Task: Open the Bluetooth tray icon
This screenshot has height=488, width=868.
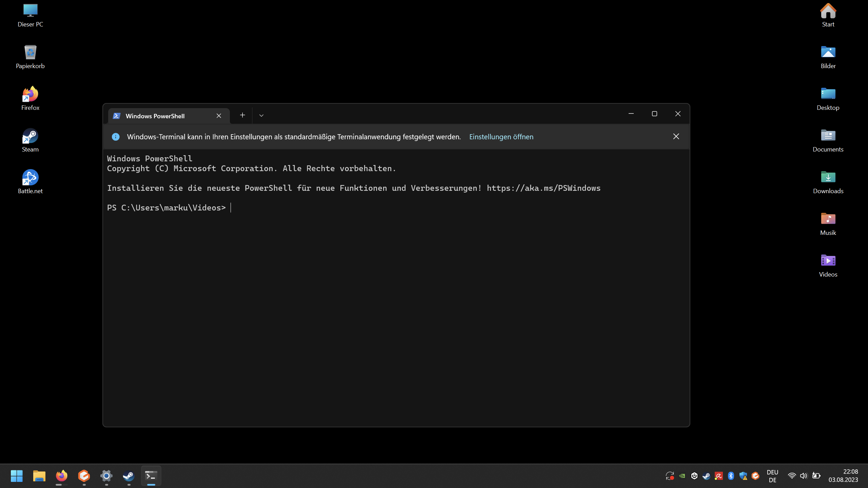Action: [731, 476]
